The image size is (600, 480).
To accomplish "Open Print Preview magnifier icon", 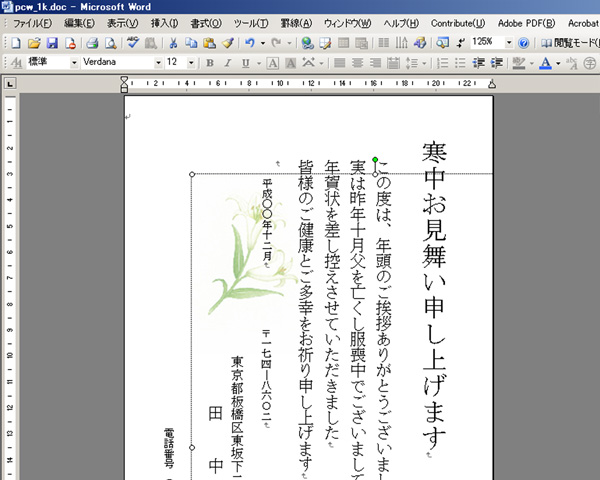I will 111,42.
